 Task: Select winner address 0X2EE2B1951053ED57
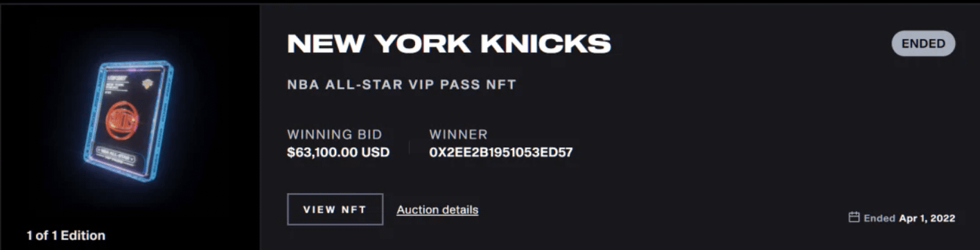tap(501, 152)
